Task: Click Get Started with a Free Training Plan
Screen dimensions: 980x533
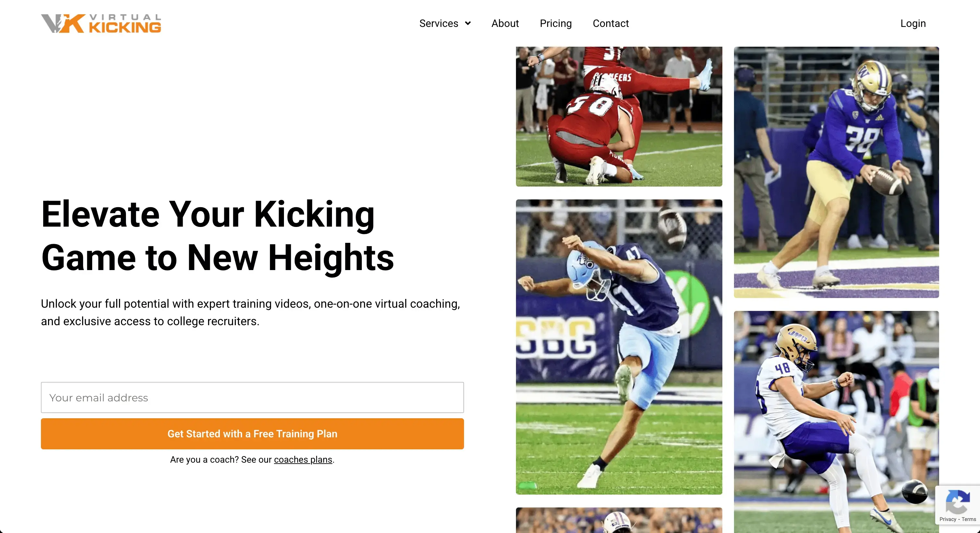Action: 252,434
